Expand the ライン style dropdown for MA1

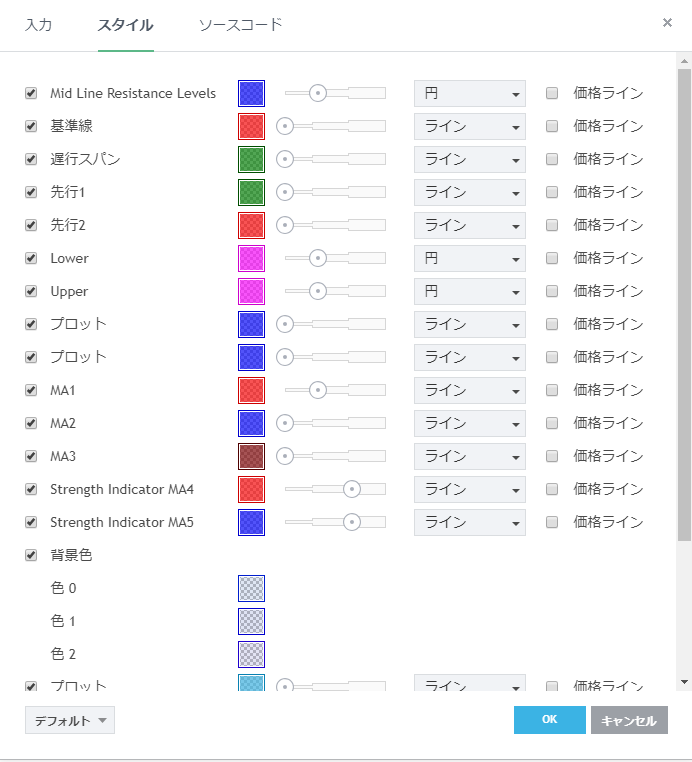(x=469, y=390)
